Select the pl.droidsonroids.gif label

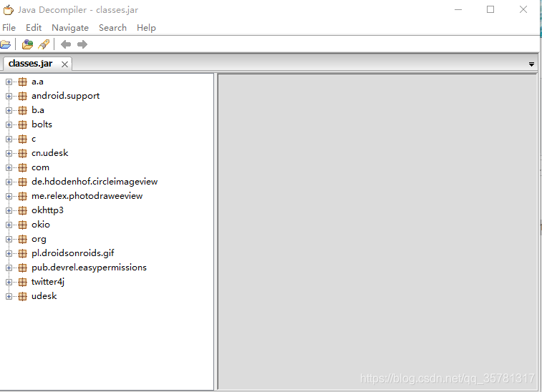pyautogui.click(x=72, y=253)
